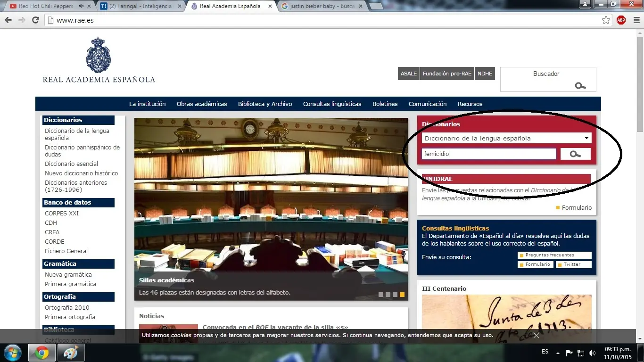644x362 pixels.
Task: Open the Obras académicas menu
Action: tap(202, 104)
